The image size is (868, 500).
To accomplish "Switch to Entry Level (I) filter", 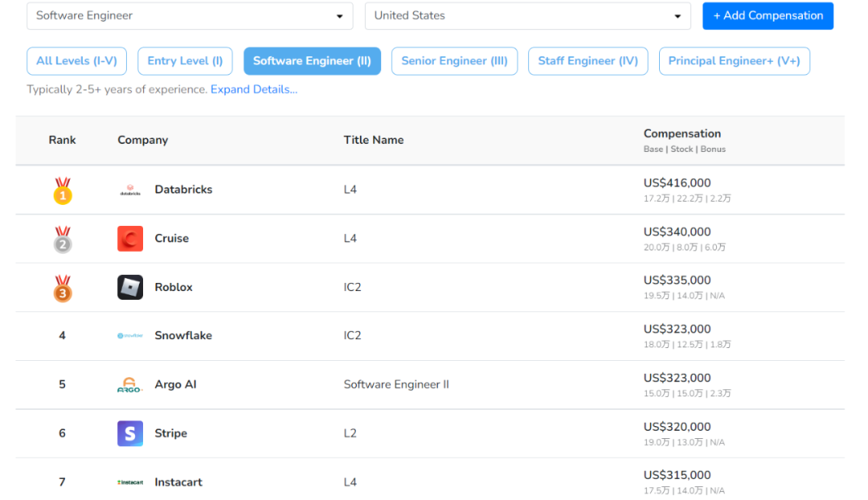I will tap(185, 61).
